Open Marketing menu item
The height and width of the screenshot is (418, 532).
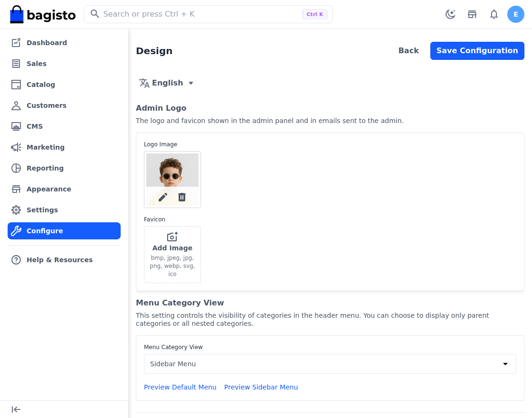coord(64,147)
